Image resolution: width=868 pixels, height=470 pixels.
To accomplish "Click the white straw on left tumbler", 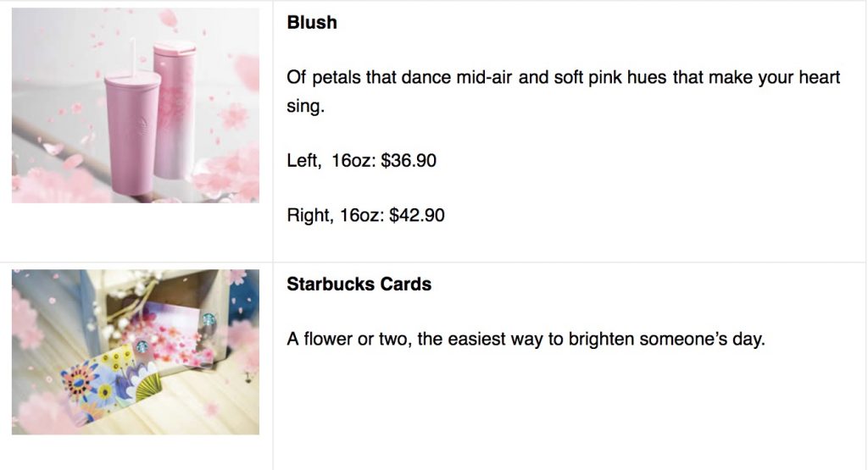I will [x=131, y=53].
